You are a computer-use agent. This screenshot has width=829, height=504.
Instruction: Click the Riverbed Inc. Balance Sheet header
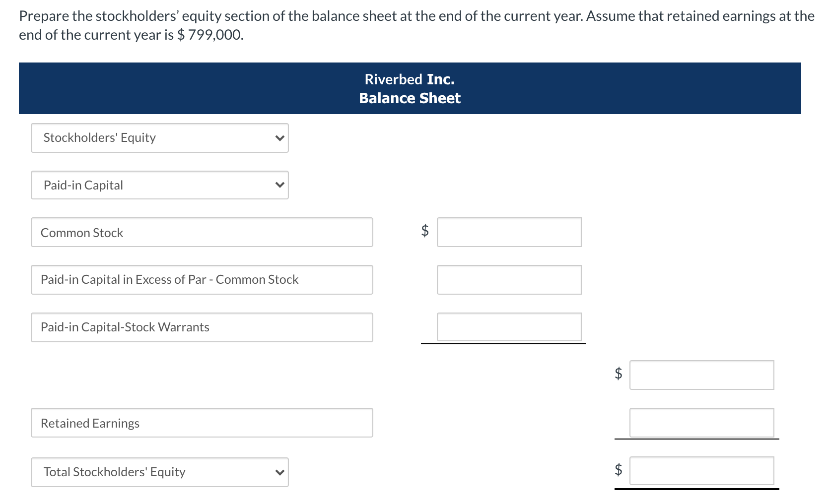coord(410,88)
